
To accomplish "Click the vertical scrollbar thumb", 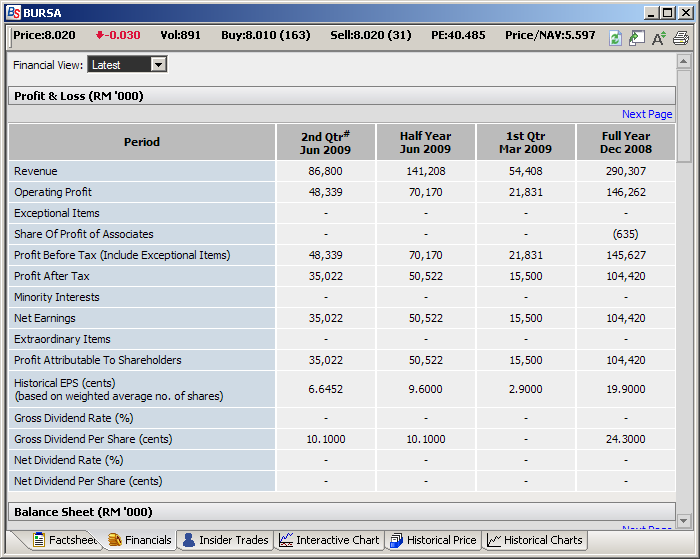I will pos(683,115).
